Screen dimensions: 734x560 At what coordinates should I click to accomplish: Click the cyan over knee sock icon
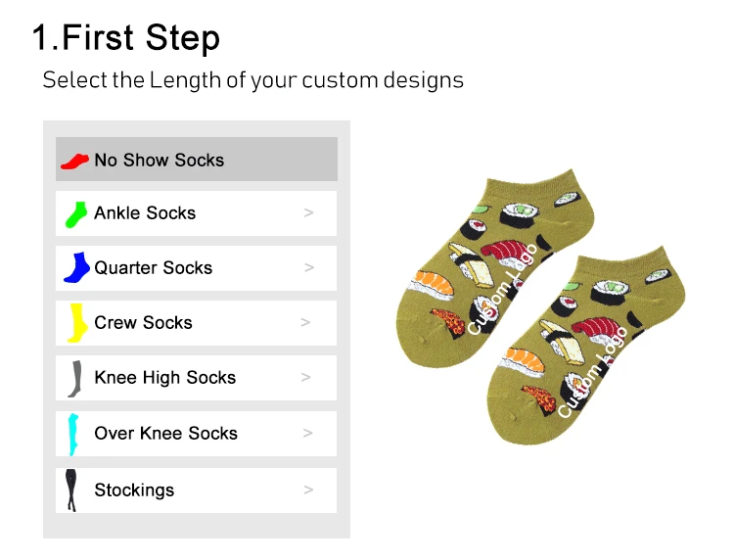[73, 434]
